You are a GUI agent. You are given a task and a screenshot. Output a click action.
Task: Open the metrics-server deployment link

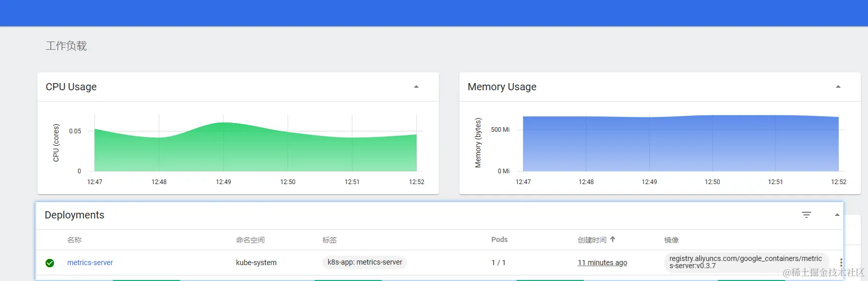tap(90, 263)
